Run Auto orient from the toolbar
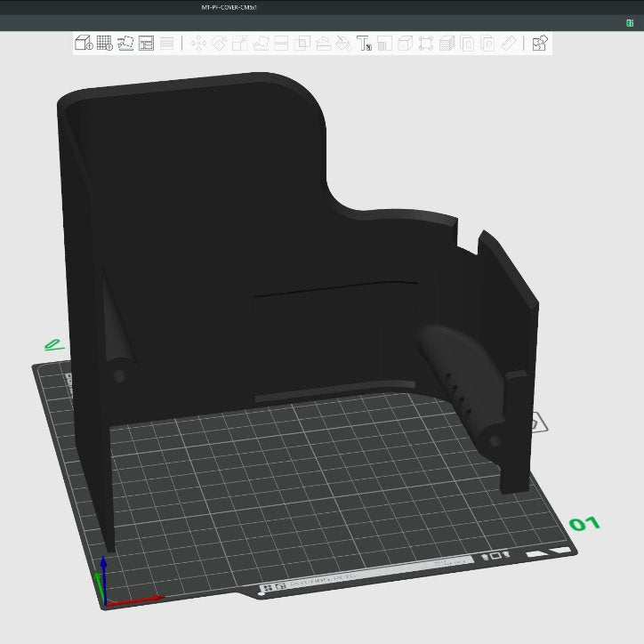The height and width of the screenshot is (644, 644). pyautogui.click(x=125, y=43)
